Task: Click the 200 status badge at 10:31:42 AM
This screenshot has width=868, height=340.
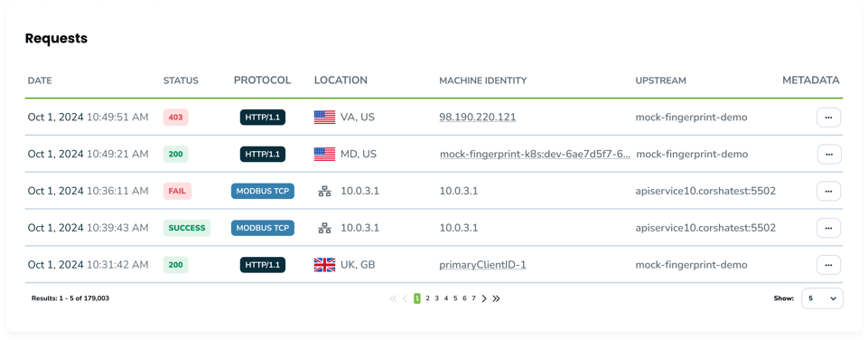Action: (175, 265)
